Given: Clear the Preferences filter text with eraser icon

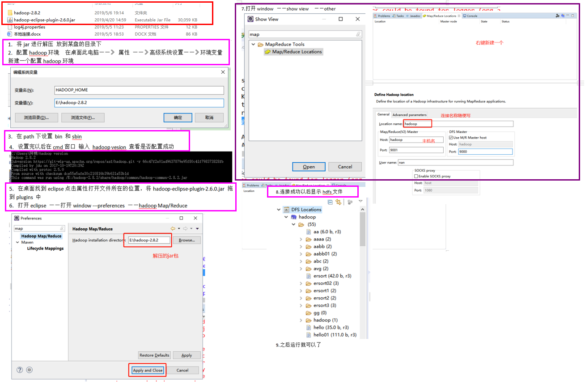Looking at the screenshot, I should (x=62, y=228).
